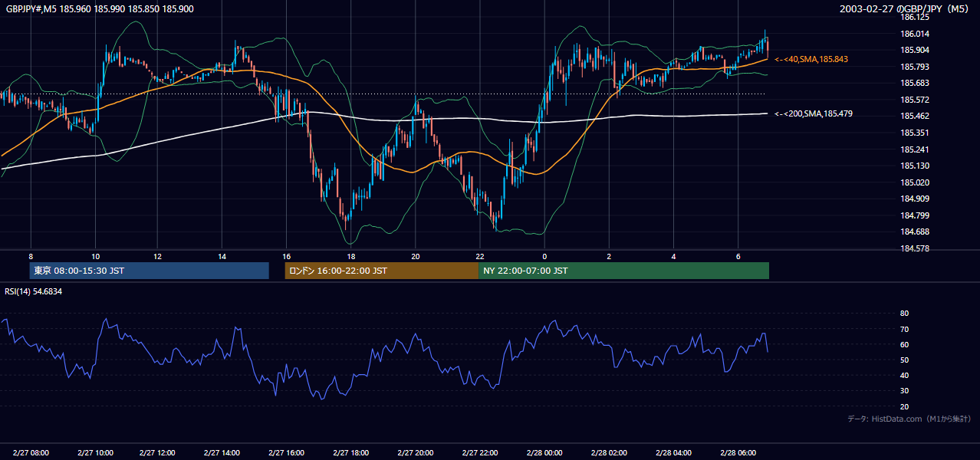This screenshot has width=980, height=460.
Task: Click hour tick 4 under price chart
Action: pos(673,256)
